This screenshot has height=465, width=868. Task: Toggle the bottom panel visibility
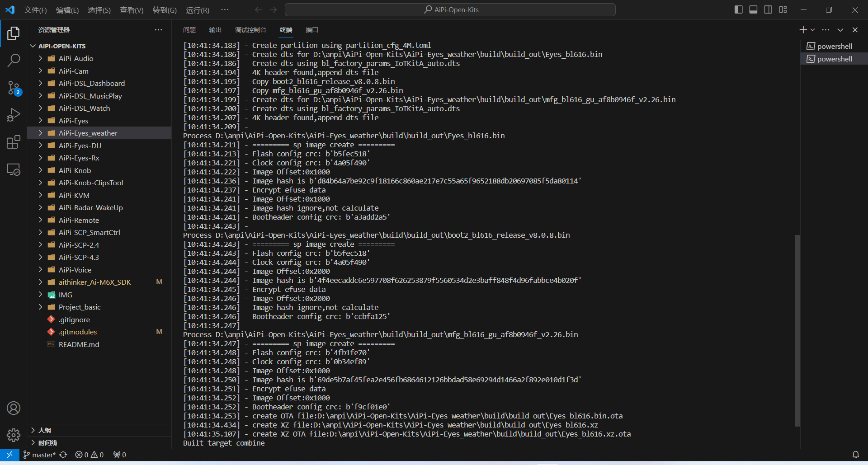753,9
